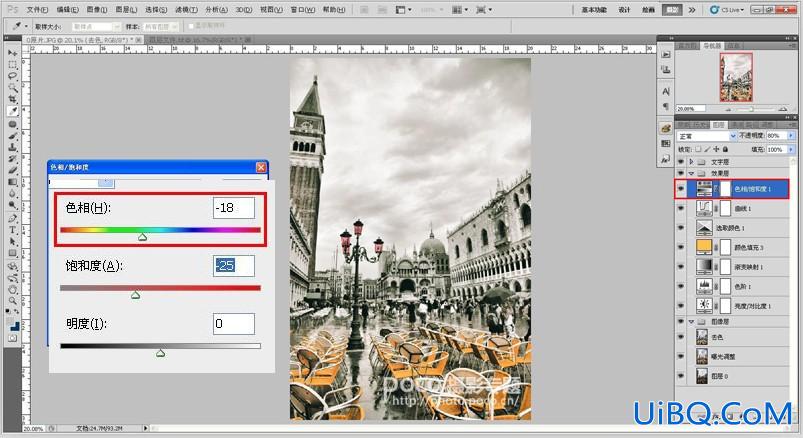The width and height of the screenshot is (803, 438).
Task: Click the lightness 明度 slider handle
Action: [160, 352]
